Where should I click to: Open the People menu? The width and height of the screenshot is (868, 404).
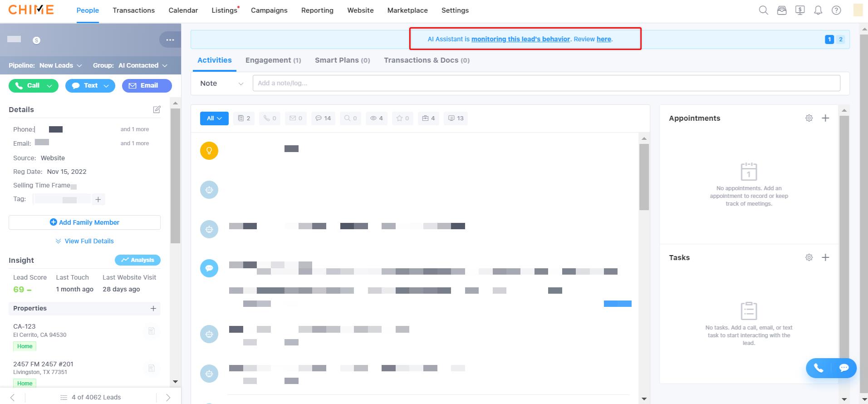[x=88, y=10]
